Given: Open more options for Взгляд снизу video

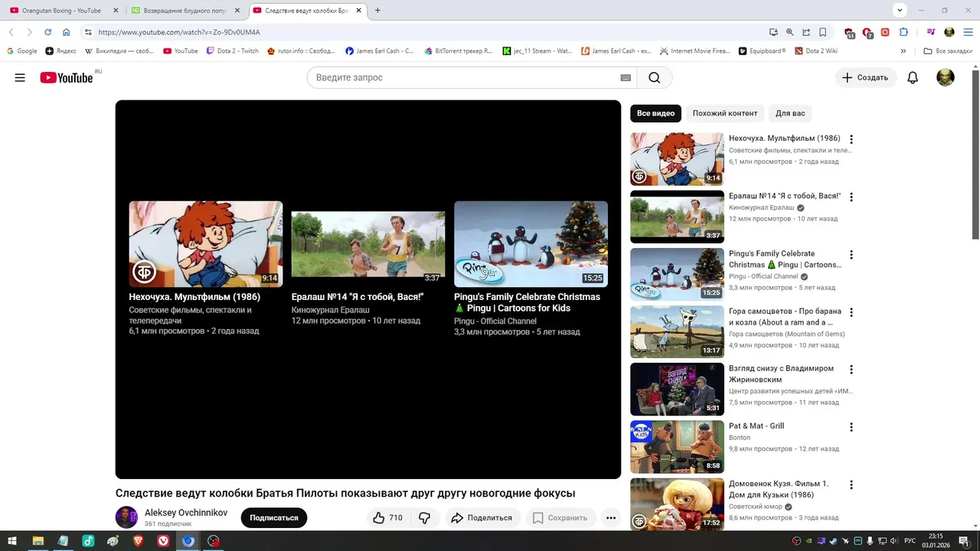Looking at the screenshot, I should pyautogui.click(x=851, y=369).
